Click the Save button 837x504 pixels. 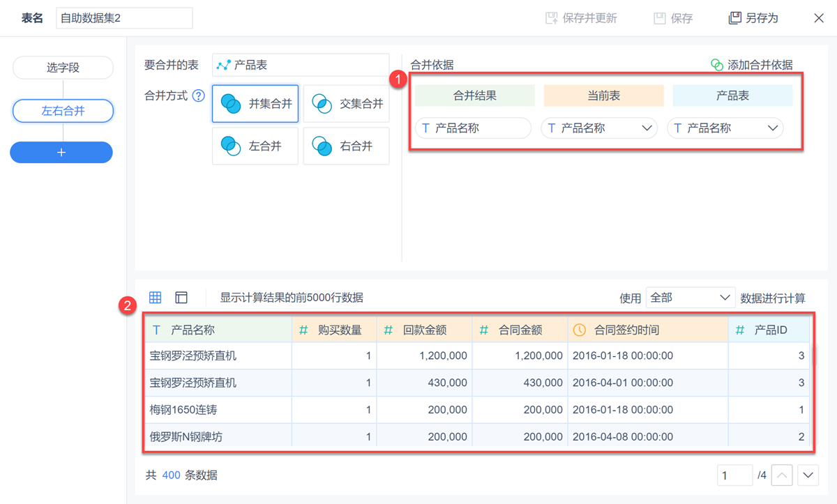[x=673, y=18]
